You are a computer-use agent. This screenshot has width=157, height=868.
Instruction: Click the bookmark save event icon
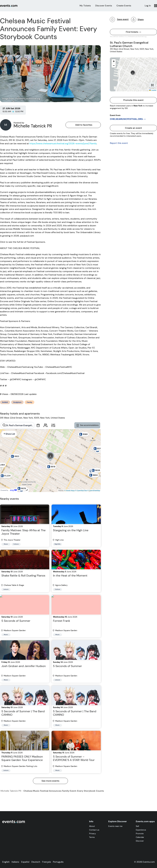(x=112, y=20)
